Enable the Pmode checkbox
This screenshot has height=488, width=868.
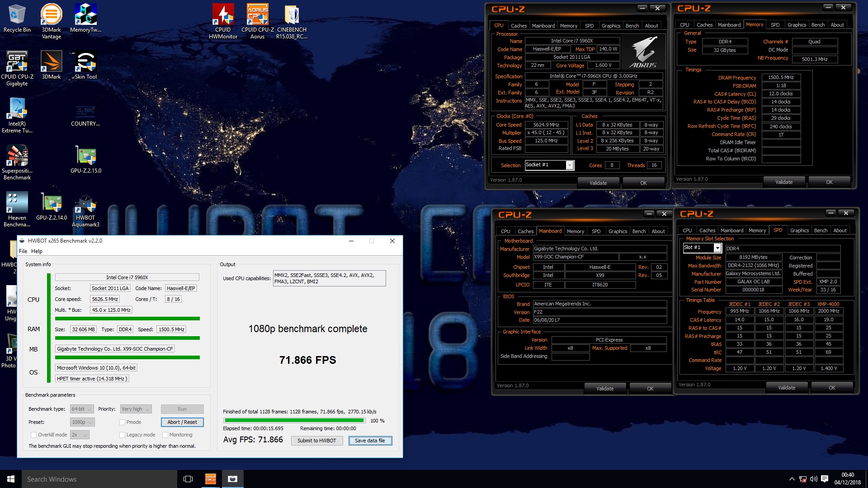(122, 422)
